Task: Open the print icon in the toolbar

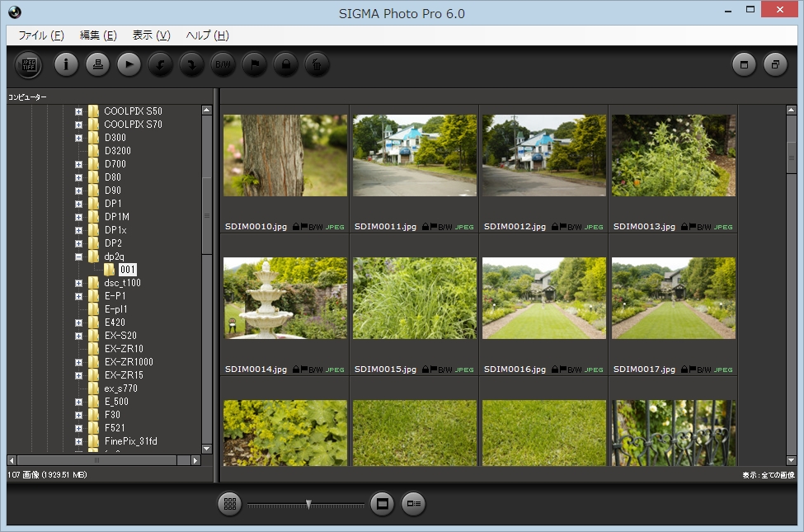Action: click(97, 65)
